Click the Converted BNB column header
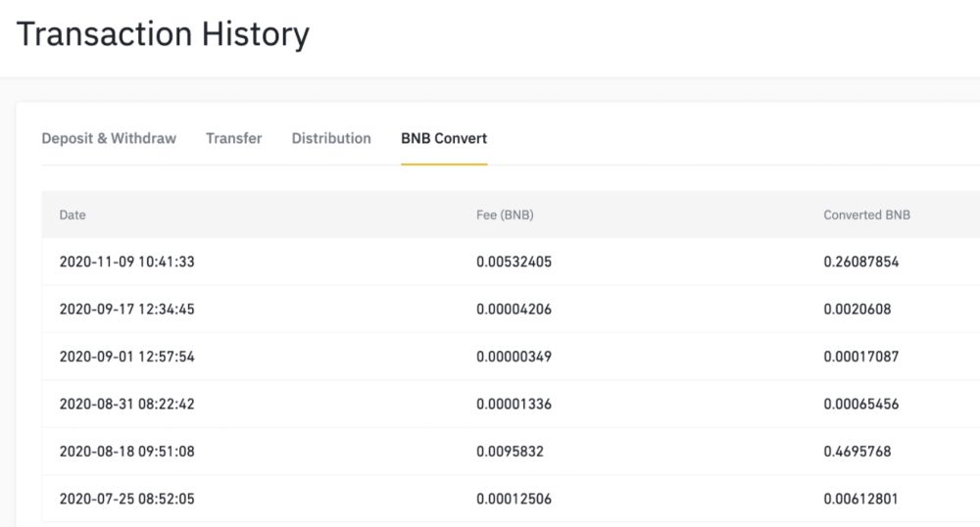Viewport: 980px width, 527px height. 867,215
